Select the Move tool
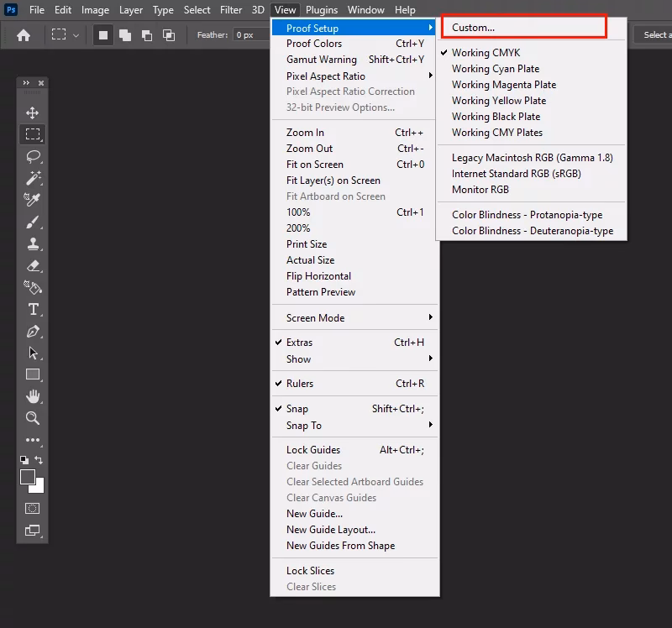 point(33,113)
